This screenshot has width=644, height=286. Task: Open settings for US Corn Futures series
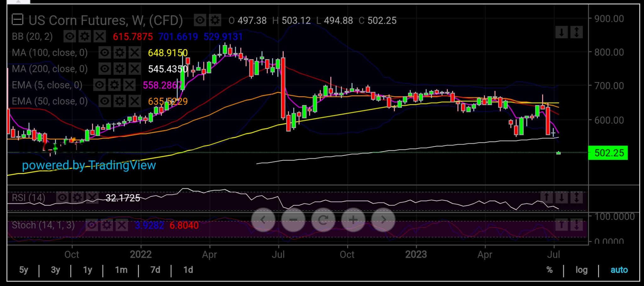215,20
